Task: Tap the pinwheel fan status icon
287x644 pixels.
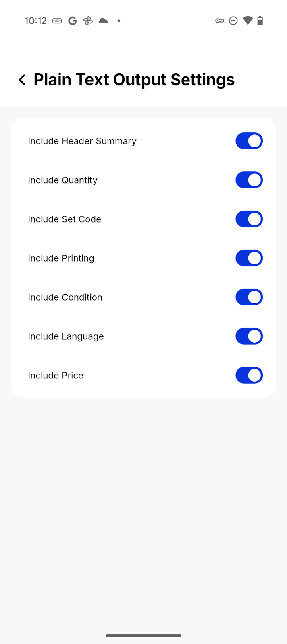Action: (88, 21)
